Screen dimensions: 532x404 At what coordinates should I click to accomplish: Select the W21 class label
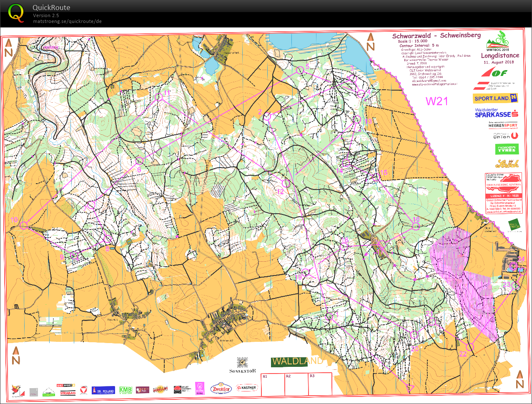(437, 101)
